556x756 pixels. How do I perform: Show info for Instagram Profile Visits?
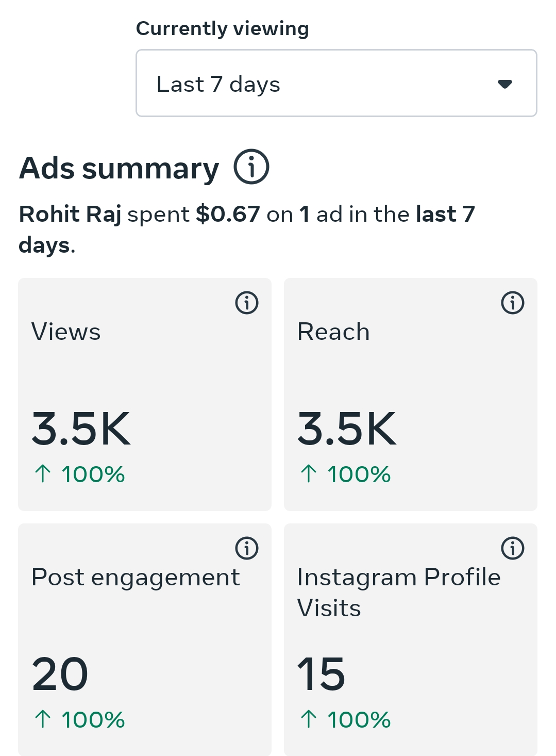click(x=513, y=548)
